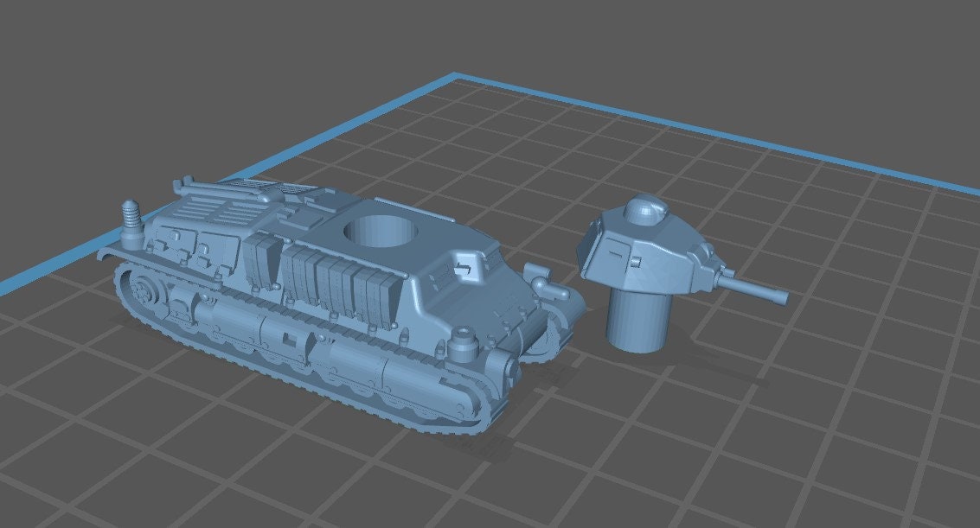Click the side hatch on the turret

[614, 251]
